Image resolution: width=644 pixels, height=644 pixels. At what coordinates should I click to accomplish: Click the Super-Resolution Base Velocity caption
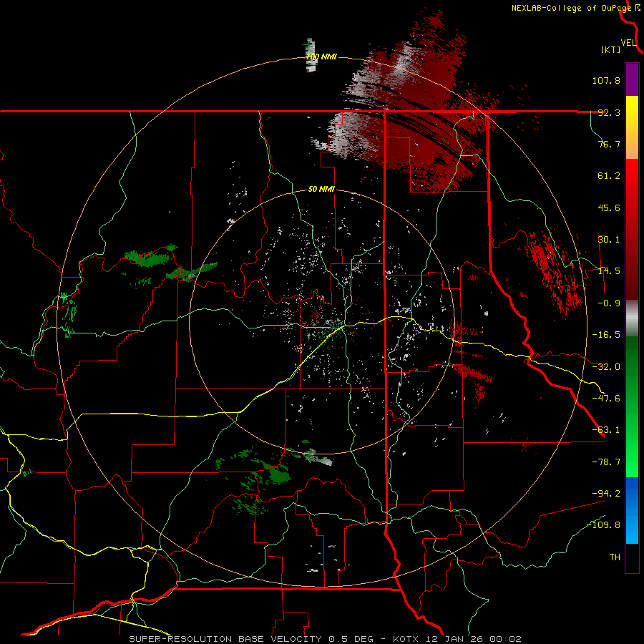pos(325,639)
